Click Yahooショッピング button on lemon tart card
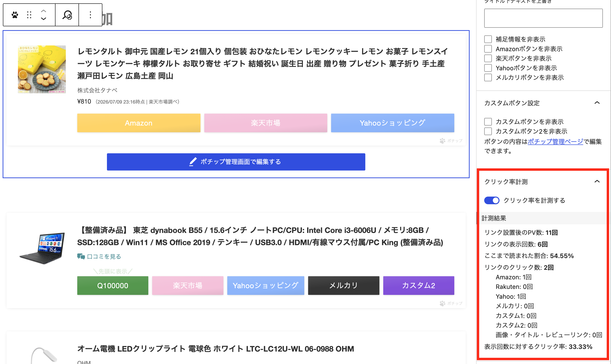This screenshot has height=364, width=611. 392,123
